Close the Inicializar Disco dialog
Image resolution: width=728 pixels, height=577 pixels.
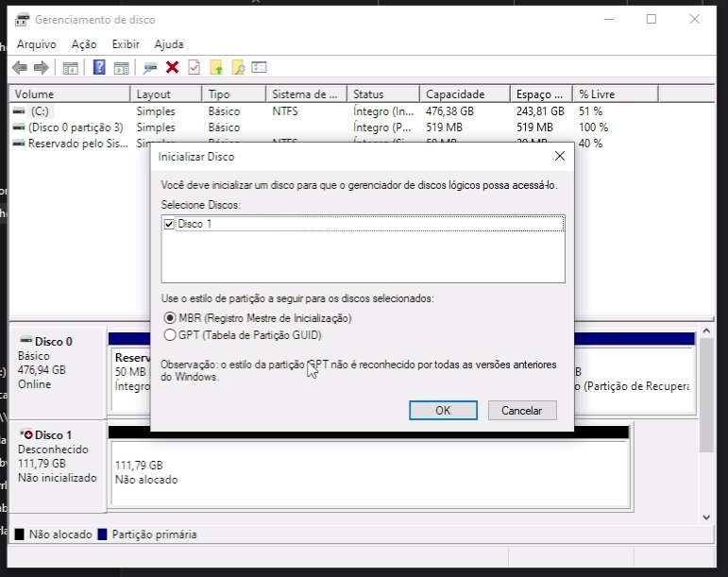tap(559, 156)
